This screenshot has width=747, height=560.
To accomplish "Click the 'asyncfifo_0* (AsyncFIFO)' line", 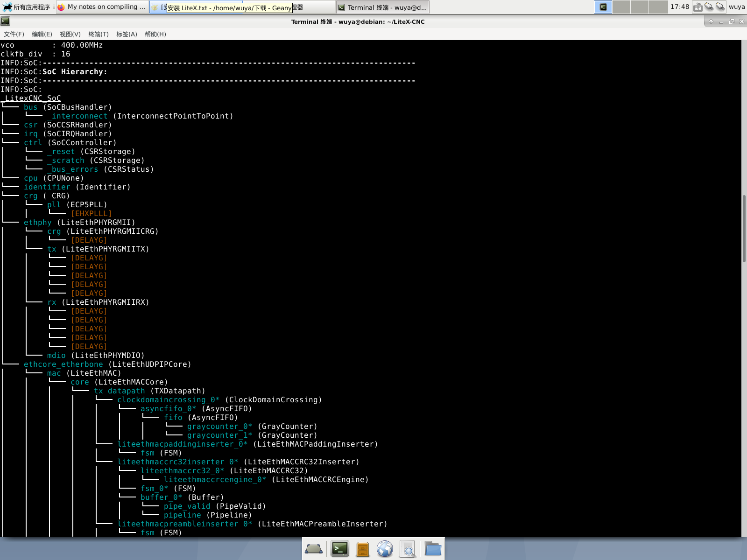I will click(196, 409).
